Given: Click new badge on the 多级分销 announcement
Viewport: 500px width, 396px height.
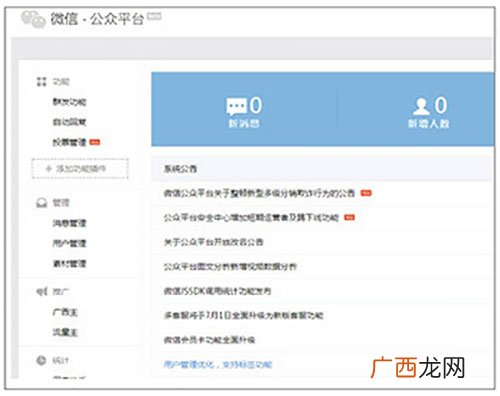Looking at the screenshot, I should [x=366, y=193].
